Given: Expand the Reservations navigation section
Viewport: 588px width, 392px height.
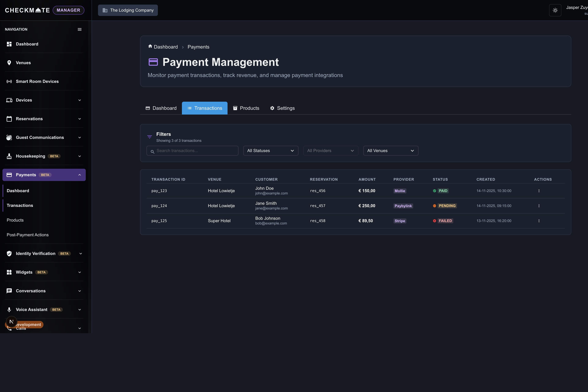Looking at the screenshot, I should click(79, 119).
